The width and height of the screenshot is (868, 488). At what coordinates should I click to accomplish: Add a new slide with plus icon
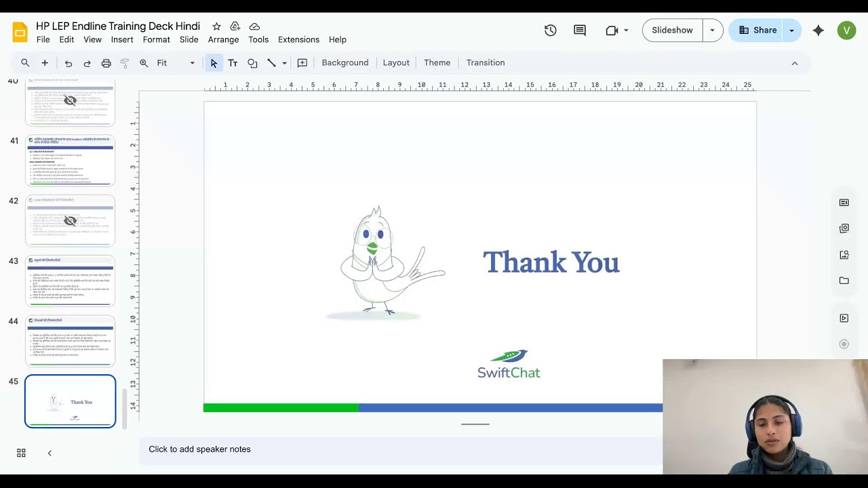click(45, 63)
